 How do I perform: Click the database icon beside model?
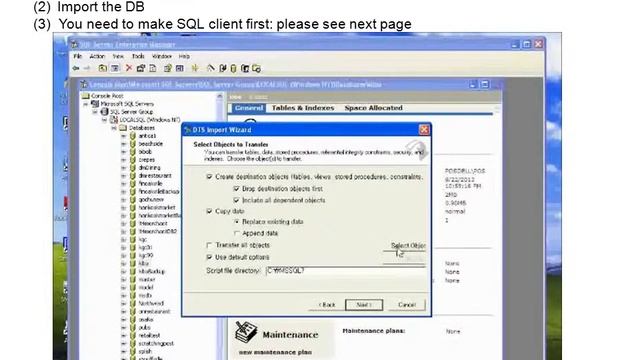click(133, 287)
